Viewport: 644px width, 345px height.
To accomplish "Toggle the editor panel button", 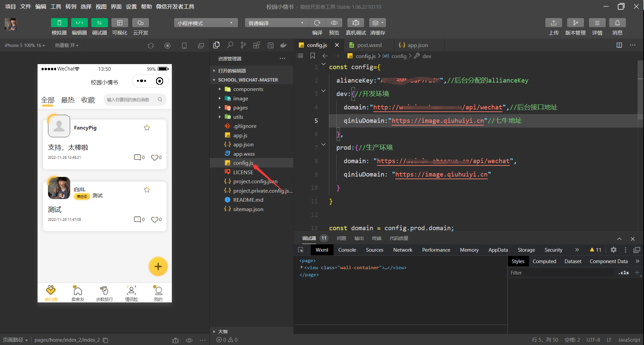I will pos(79,23).
